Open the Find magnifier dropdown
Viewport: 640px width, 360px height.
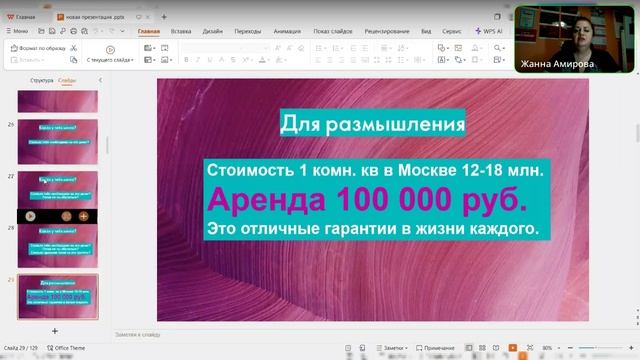499,48
